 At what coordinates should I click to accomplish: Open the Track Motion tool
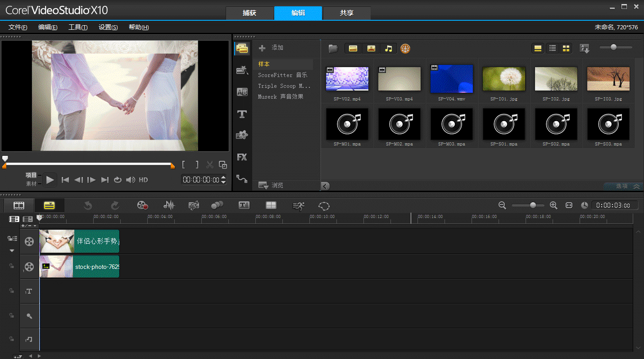coord(217,205)
